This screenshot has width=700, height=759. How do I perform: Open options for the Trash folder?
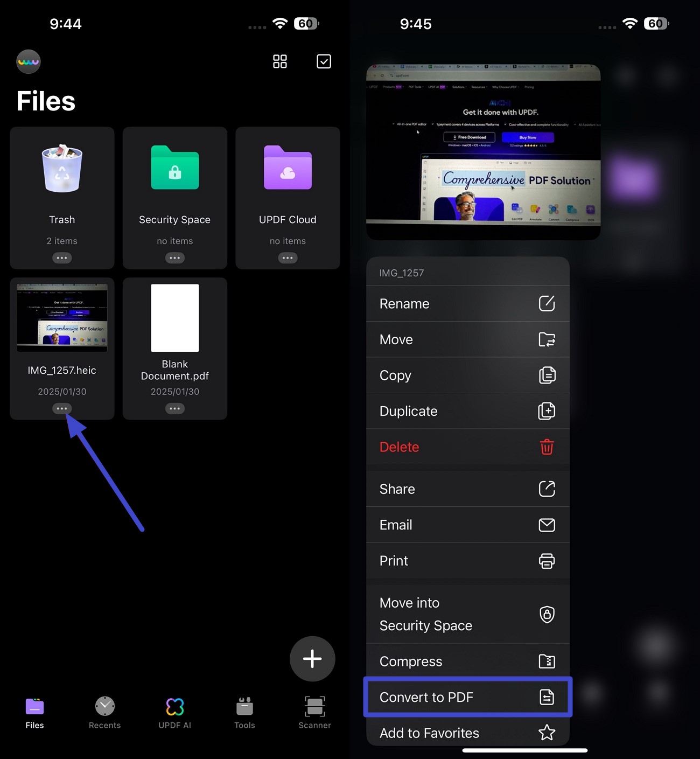[62, 258]
